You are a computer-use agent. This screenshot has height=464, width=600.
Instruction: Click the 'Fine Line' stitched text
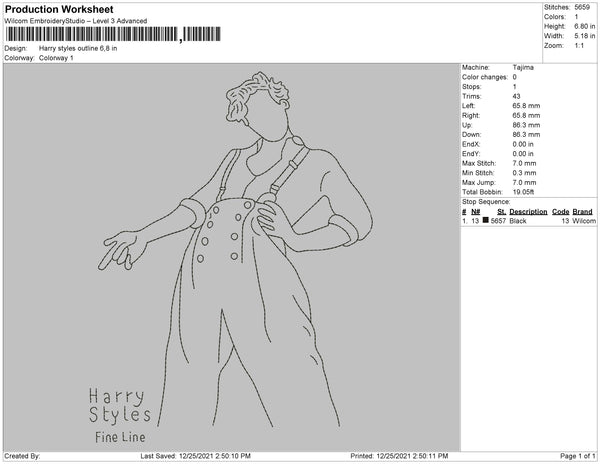120,437
